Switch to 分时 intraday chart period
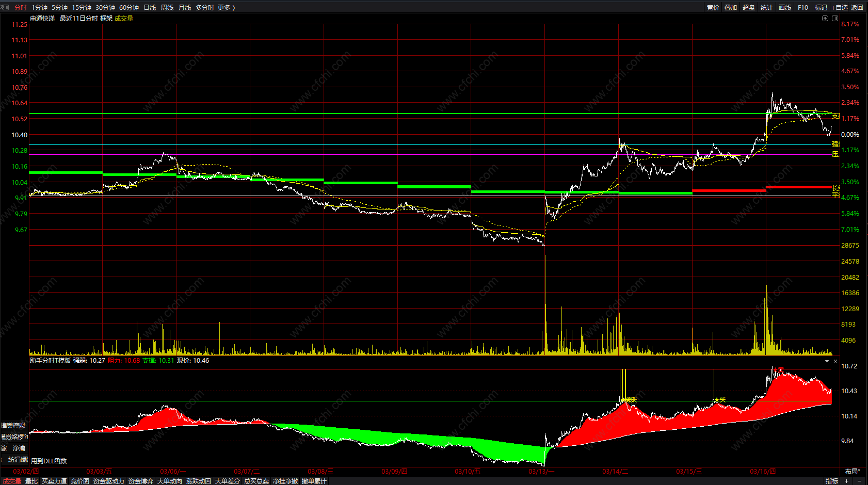Screen dimensions: 868x485 coord(21,8)
